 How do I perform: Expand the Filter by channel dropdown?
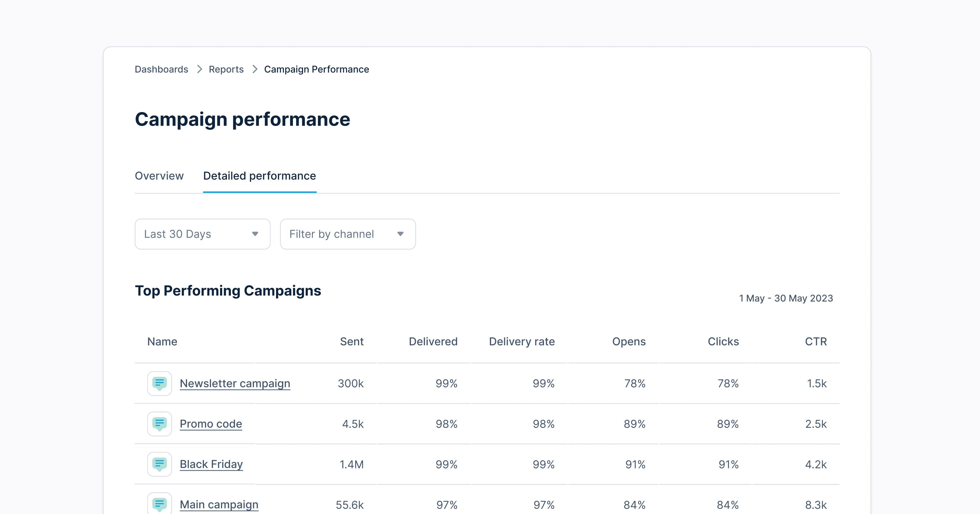click(x=348, y=234)
